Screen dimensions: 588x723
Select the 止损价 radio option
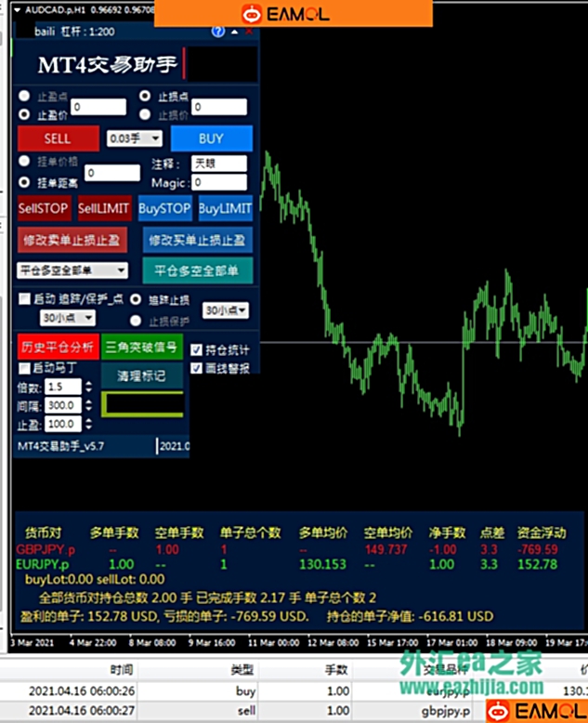pos(145,114)
